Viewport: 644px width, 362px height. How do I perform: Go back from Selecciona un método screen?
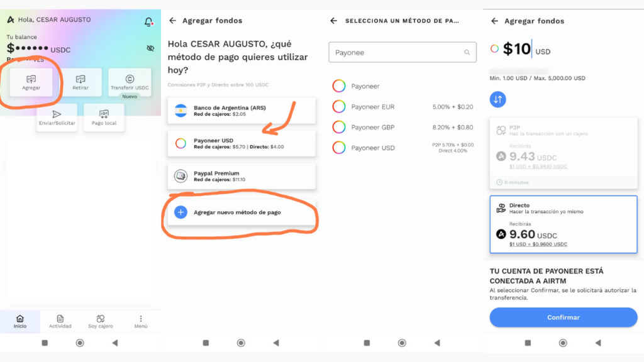[333, 21]
